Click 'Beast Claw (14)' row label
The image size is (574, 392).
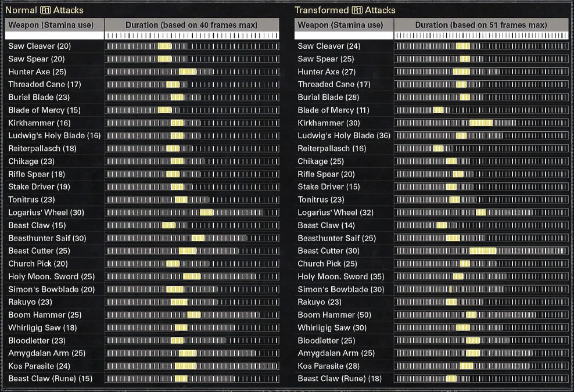326,225
